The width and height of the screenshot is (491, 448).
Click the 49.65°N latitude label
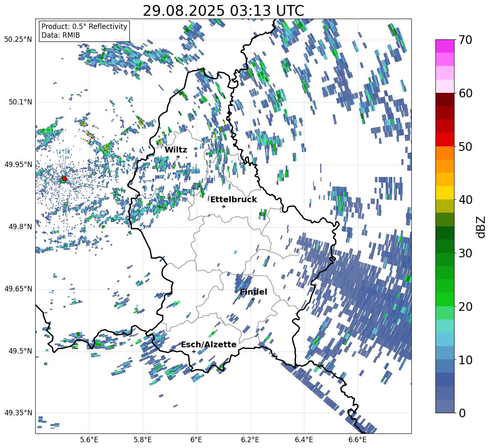tap(18, 288)
